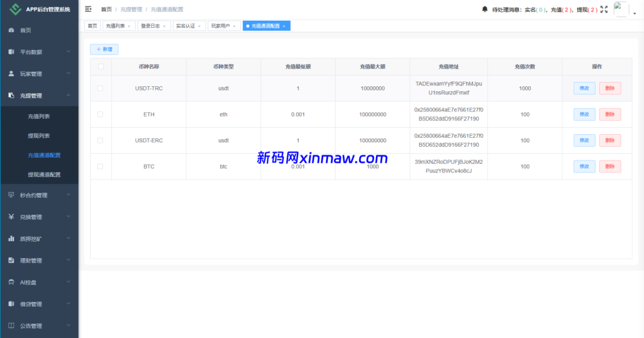Check the USDT-TRC row checkbox
Screen dimensions: 644x338
[100, 88]
